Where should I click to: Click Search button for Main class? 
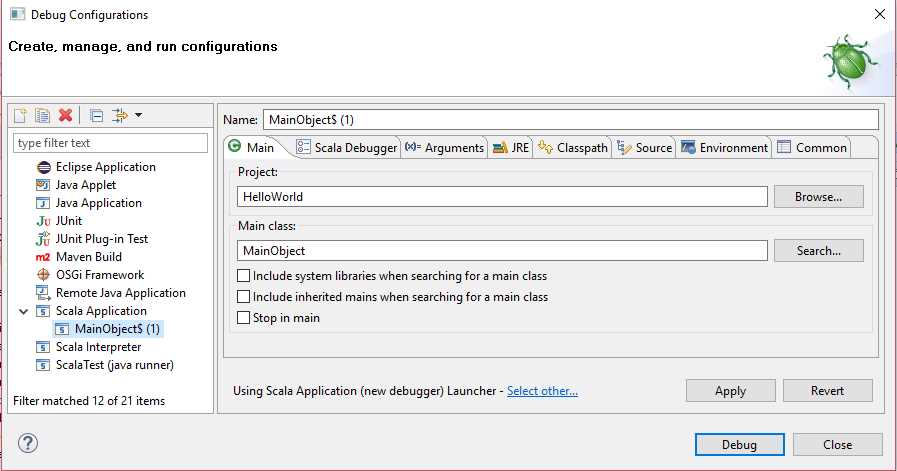819,251
